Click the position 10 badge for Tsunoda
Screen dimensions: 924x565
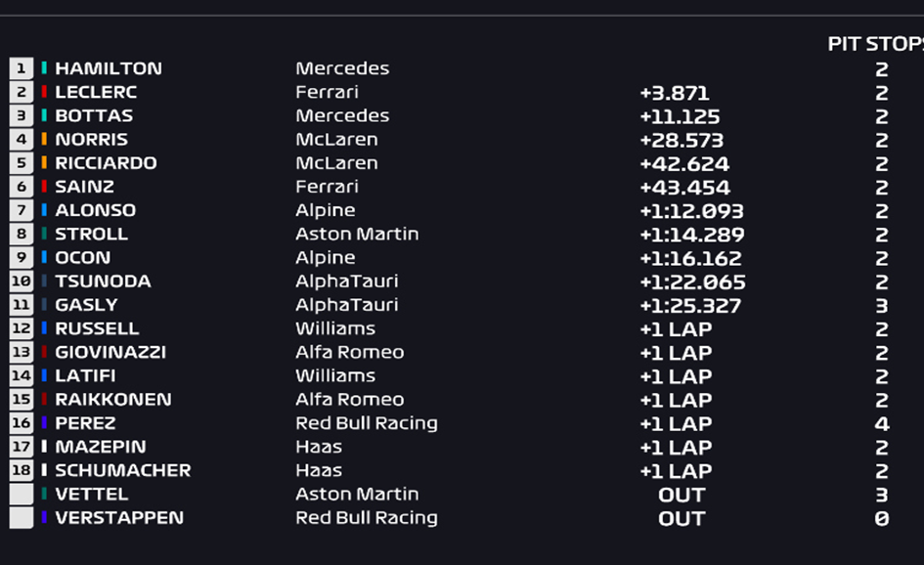tap(22, 281)
